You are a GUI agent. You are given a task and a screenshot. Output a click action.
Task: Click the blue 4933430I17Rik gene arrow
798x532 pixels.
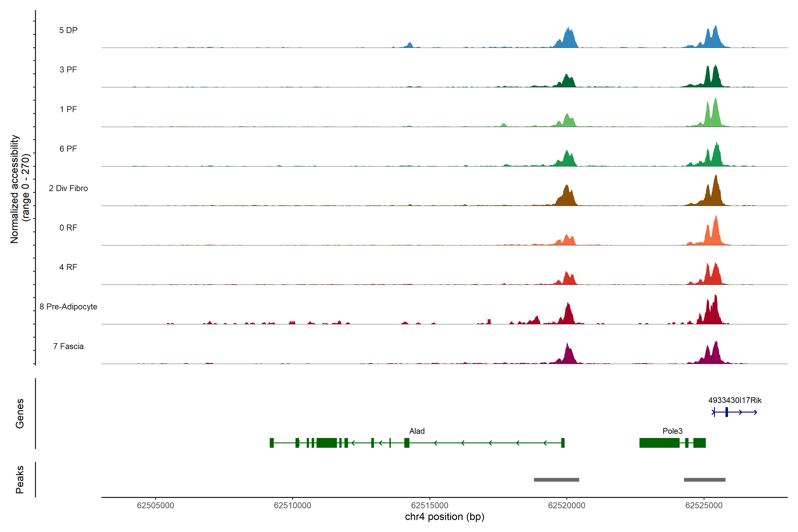[735, 412]
